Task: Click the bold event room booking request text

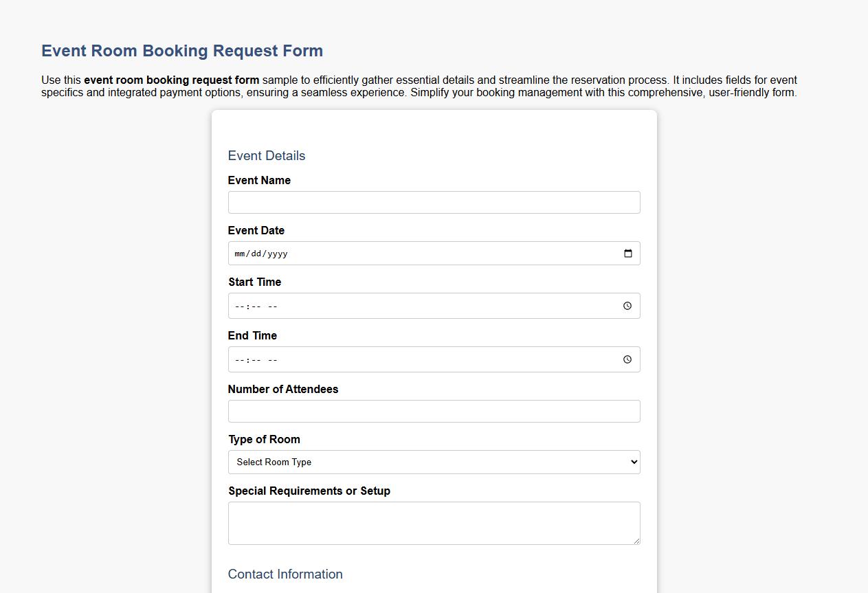Action: 170,80
